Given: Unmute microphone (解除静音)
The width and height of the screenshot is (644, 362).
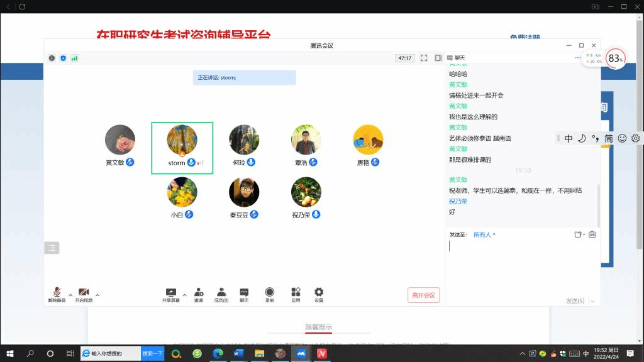Looking at the screenshot, I should [57, 294].
